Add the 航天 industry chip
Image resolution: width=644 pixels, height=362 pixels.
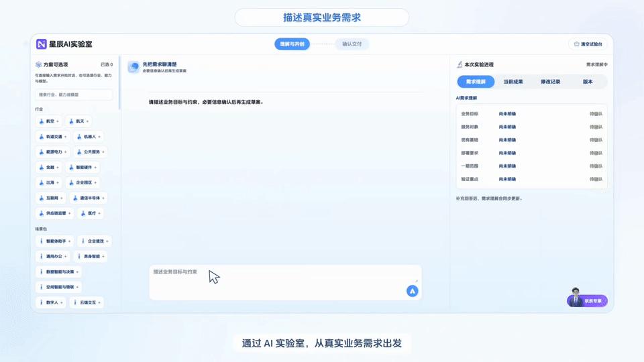[x=78, y=121]
